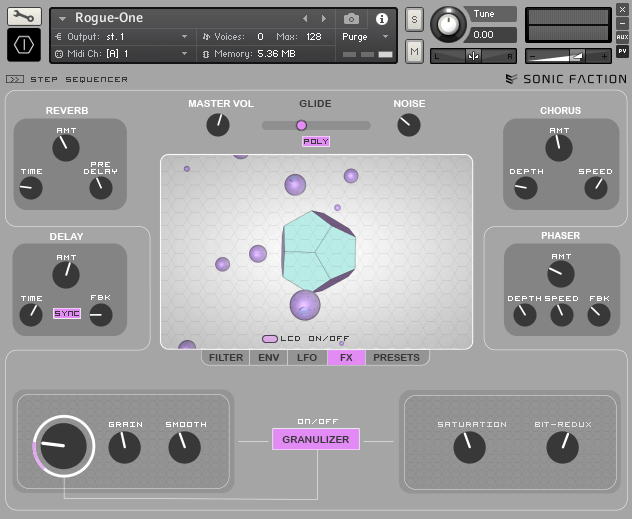This screenshot has height=519, width=632.
Task: Mute the instrument with M button
Action: coord(414,50)
